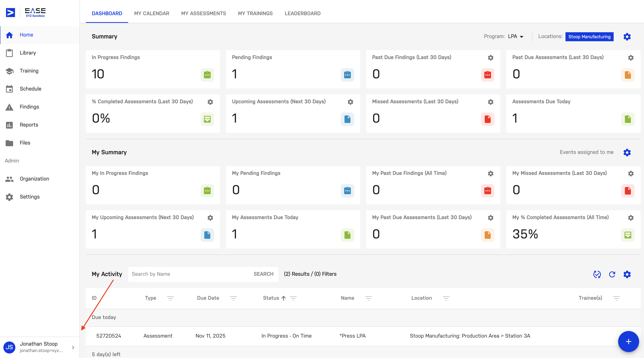The height and width of the screenshot is (358, 644).
Task: Click the SEARCH button
Action: tap(264, 274)
